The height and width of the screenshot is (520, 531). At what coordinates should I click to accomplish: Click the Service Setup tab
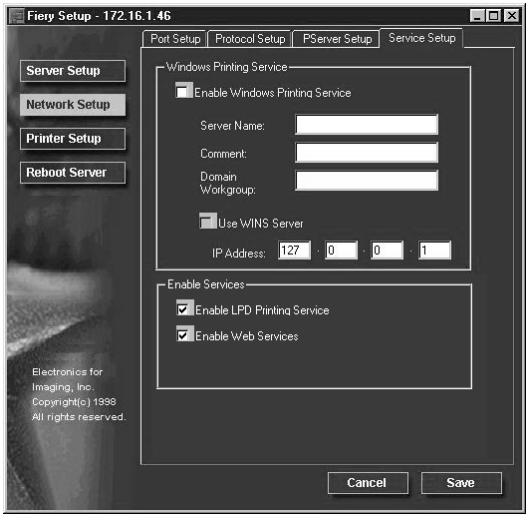coord(422,38)
